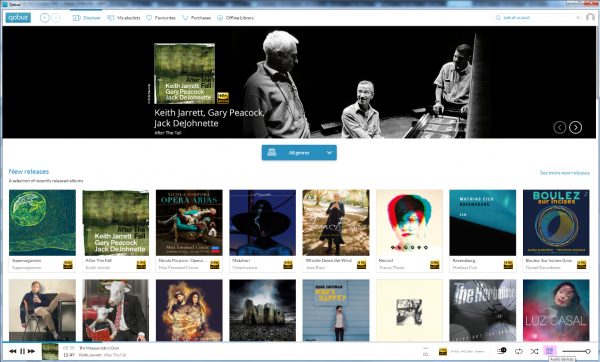Image resolution: width=600 pixels, height=362 pixels.
Task: Pause the current track
Action: click(23, 351)
